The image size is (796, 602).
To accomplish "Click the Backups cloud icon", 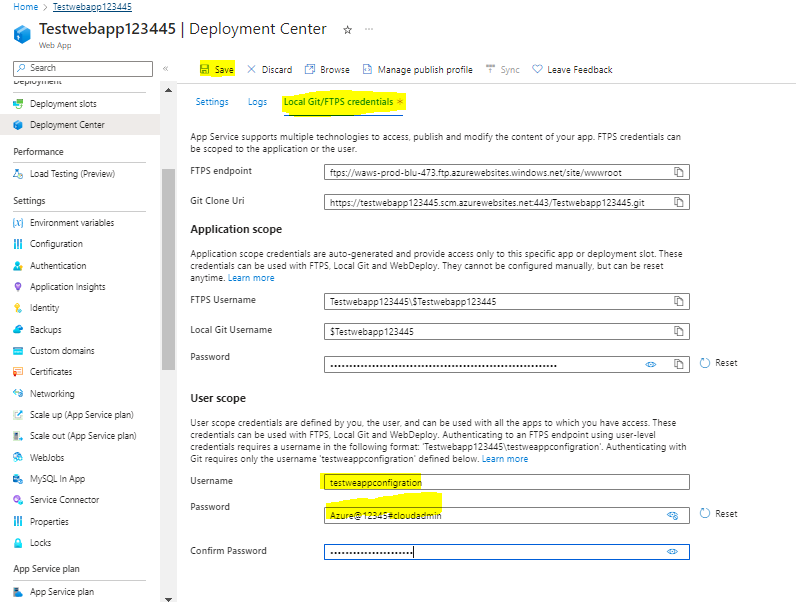I will pos(18,329).
